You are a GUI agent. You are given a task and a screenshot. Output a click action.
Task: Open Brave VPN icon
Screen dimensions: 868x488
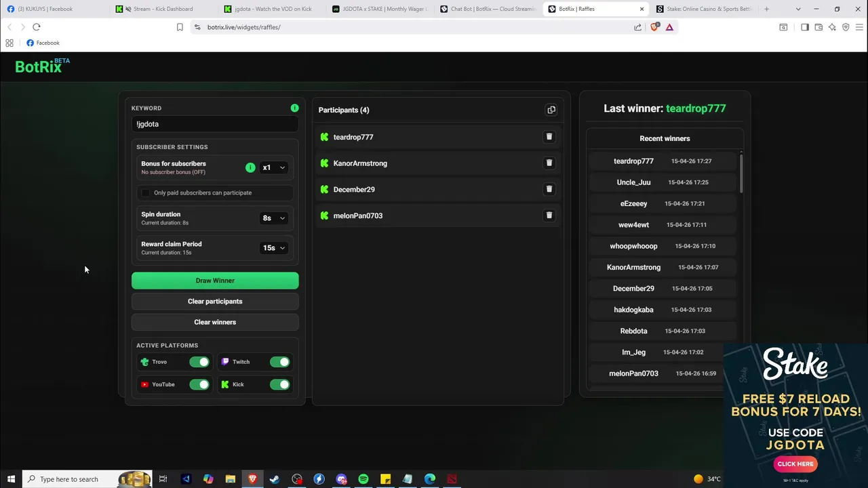[x=846, y=27]
